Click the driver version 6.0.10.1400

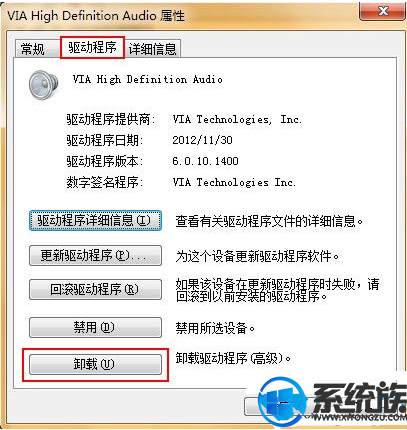point(205,161)
